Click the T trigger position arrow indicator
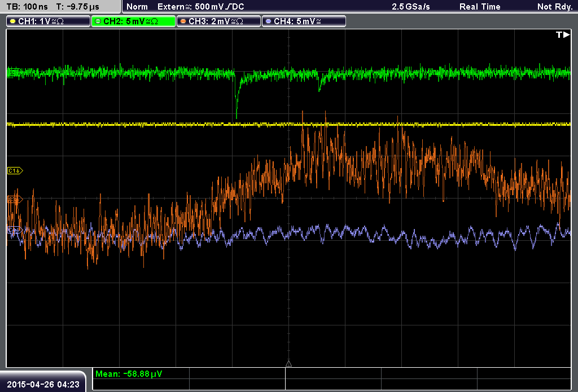The image size is (578, 392). [x=563, y=34]
